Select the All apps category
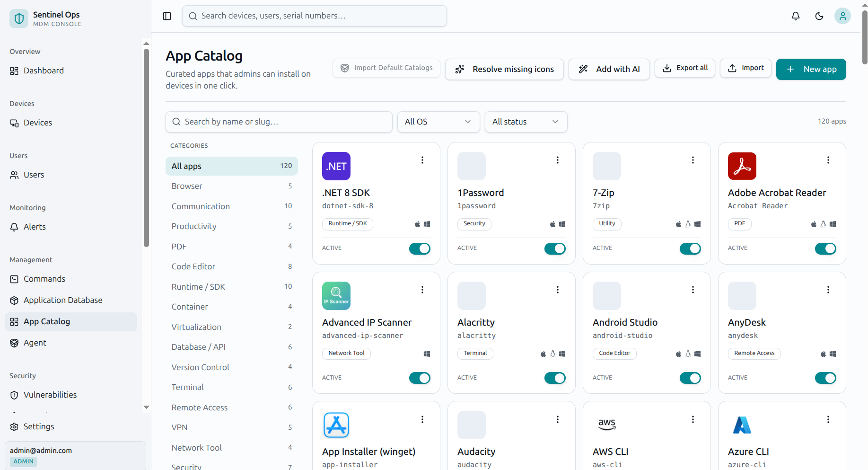Screen dimensions: 868x470 [x=232, y=166]
